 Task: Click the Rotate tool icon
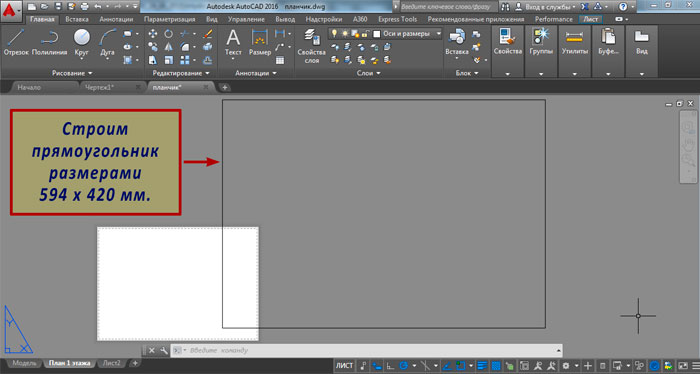coord(168,34)
